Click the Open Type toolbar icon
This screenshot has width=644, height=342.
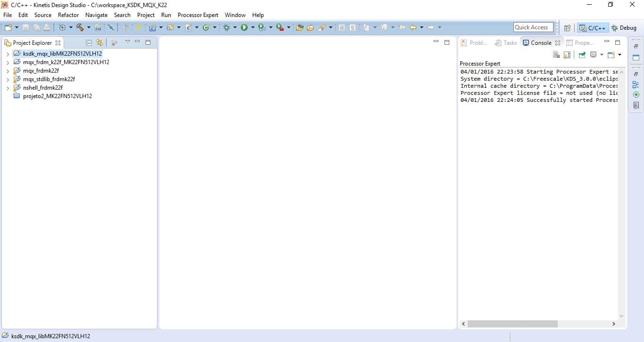pos(299,27)
